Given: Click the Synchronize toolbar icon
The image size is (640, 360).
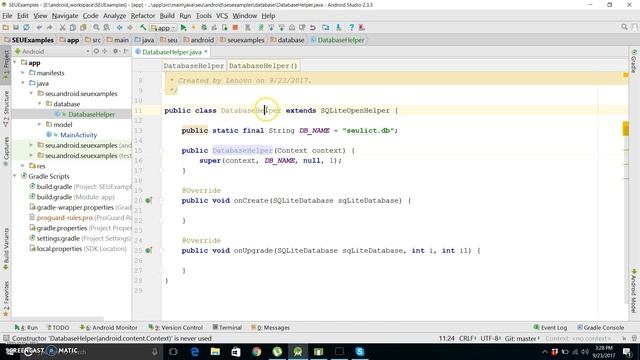Looking at the screenshot, I should coord(26,28).
